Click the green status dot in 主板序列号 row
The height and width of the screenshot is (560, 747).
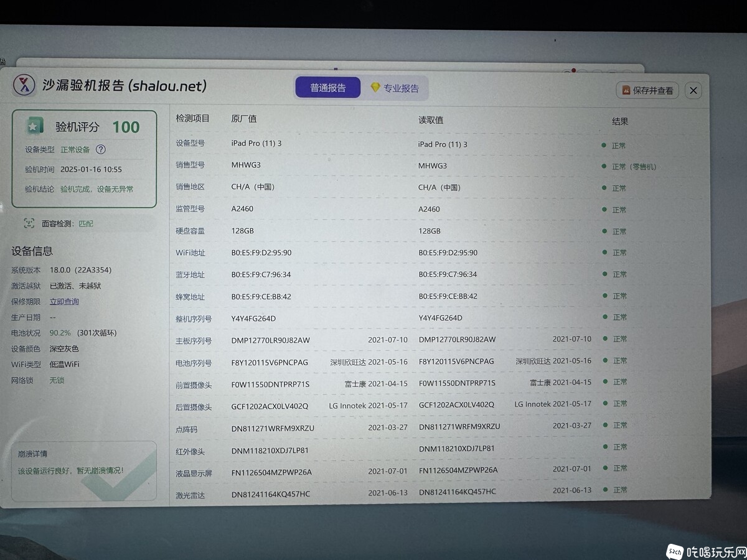(604, 338)
